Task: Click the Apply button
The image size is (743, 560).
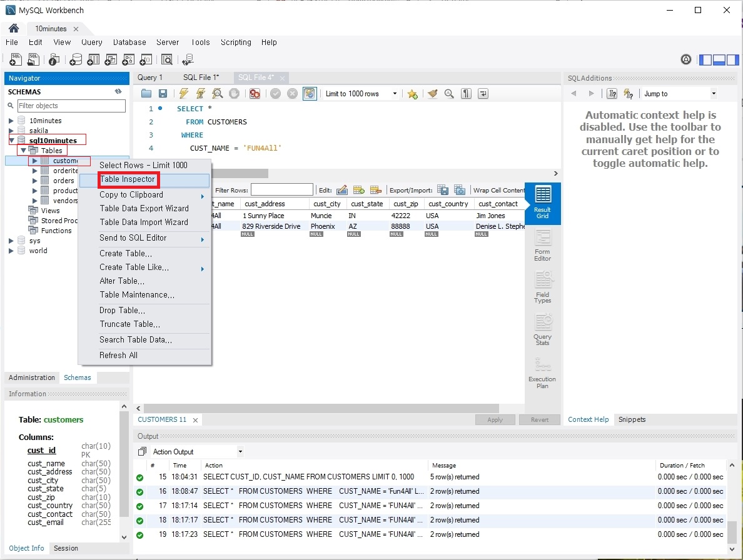Action: click(495, 420)
